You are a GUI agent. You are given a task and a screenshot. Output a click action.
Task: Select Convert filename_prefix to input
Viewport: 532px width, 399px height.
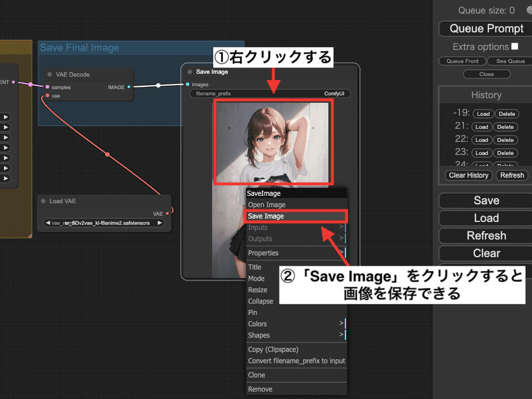(297, 360)
